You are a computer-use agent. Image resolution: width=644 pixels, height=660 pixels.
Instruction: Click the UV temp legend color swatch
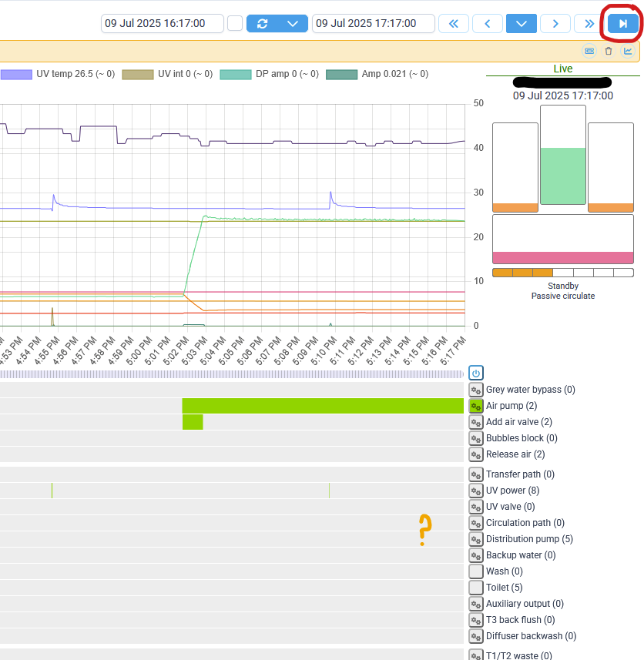16,75
